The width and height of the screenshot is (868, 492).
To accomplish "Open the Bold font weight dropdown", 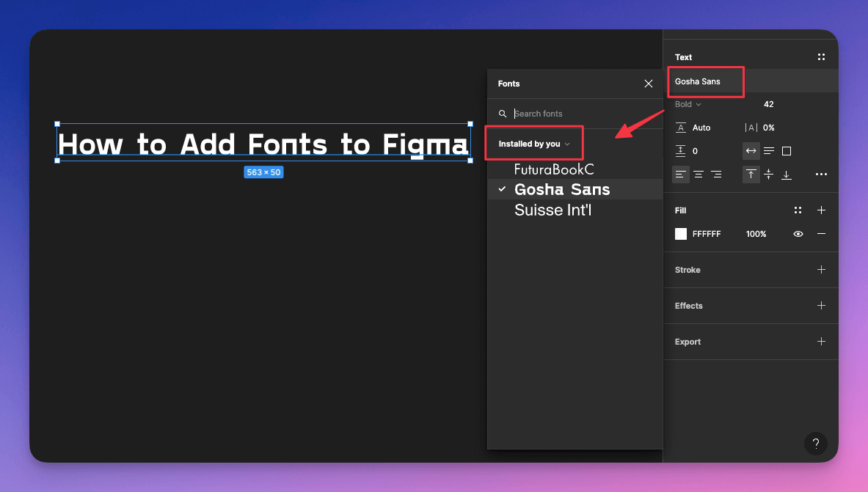I will pos(688,104).
